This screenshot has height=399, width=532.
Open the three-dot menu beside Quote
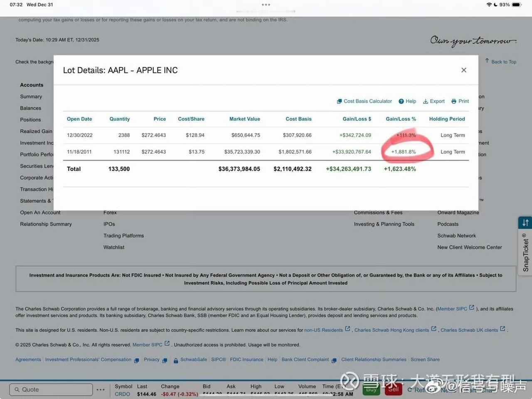pyautogui.click(x=101, y=389)
